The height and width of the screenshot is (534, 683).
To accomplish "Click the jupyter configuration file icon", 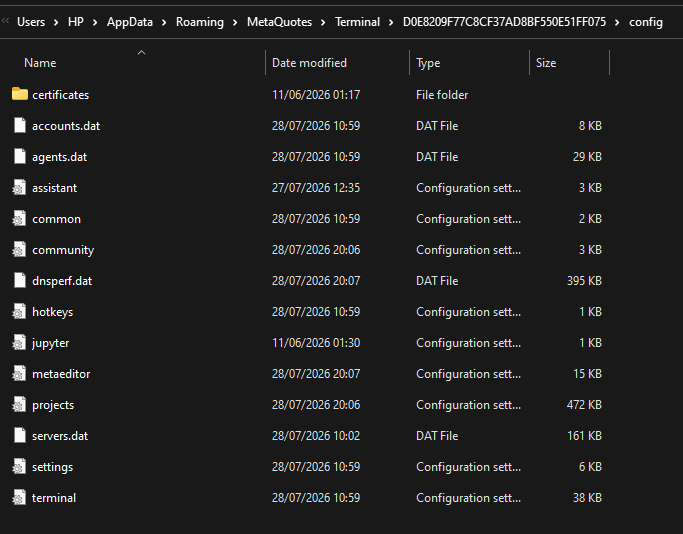I will (x=19, y=342).
